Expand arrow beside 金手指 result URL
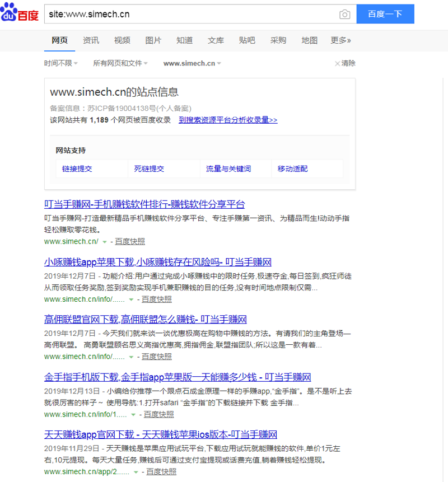Image resolution: width=448 pixels, height=482 pixels. pyautogui.click(x=133, y=415)
